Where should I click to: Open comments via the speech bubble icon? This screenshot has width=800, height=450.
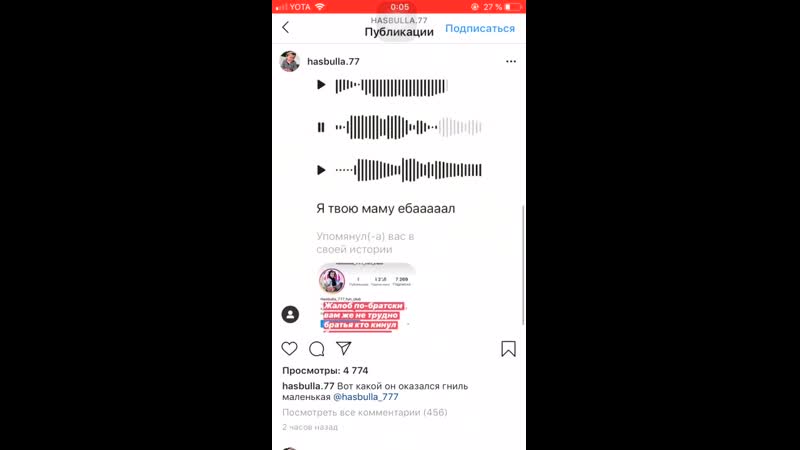(x=317, y=349)
